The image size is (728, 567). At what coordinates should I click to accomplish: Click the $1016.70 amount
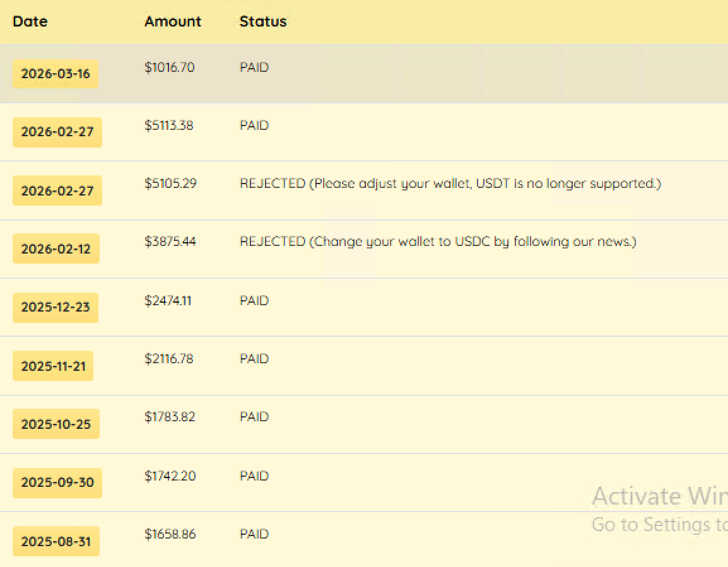pyautogui.click(x=170, y=67)
